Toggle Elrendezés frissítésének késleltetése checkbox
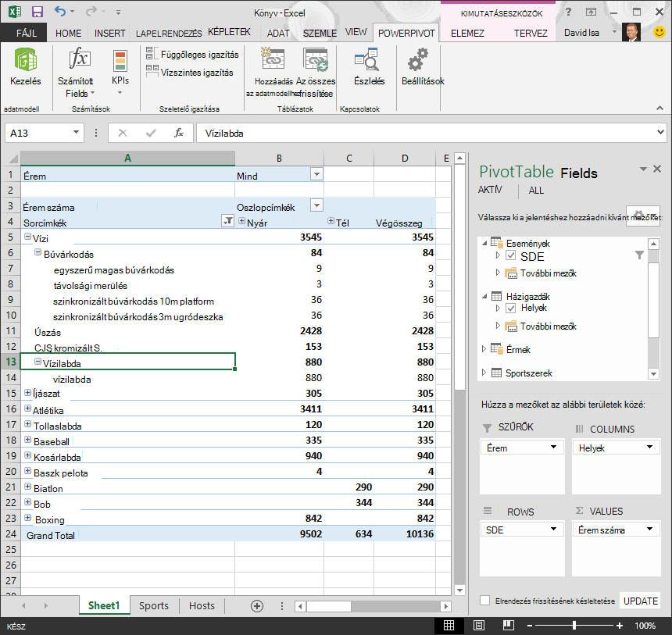 [484, 601]
